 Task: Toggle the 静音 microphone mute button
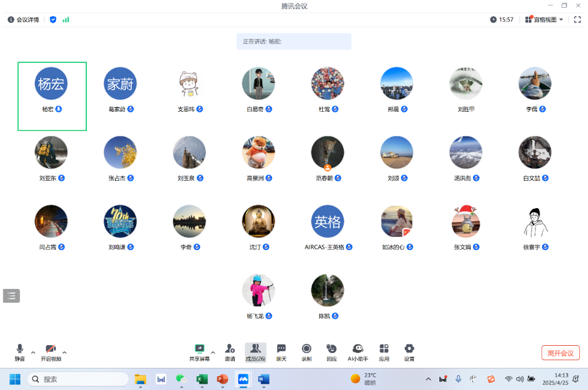point(20,352)
